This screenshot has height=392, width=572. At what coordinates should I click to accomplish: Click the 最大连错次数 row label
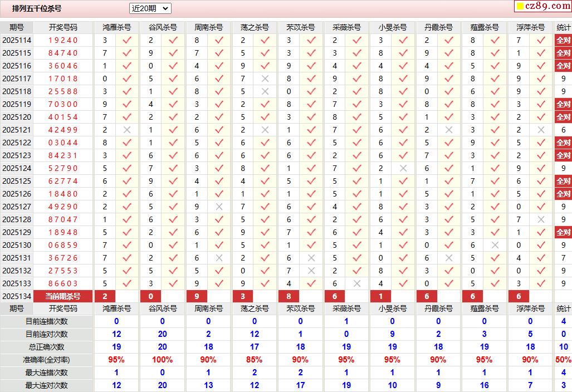[x=46, y=373]
